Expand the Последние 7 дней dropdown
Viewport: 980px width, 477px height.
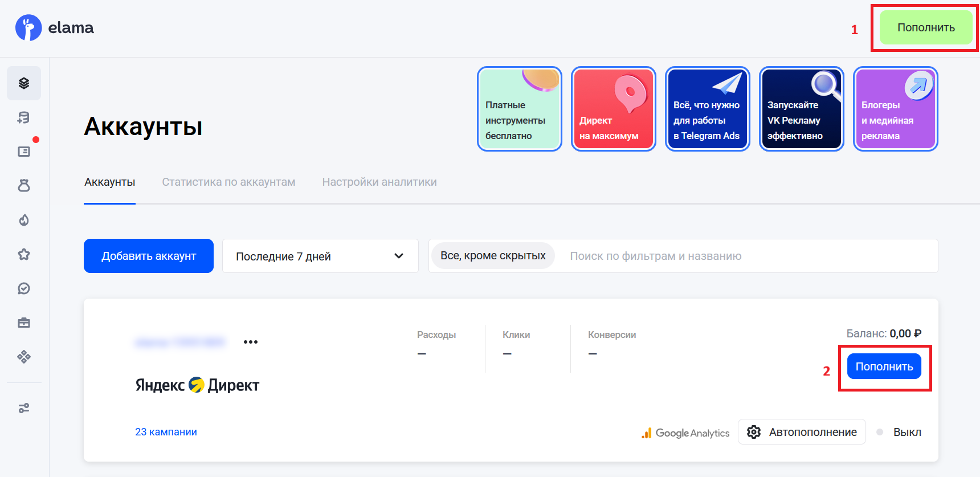[x=320, y=256]
